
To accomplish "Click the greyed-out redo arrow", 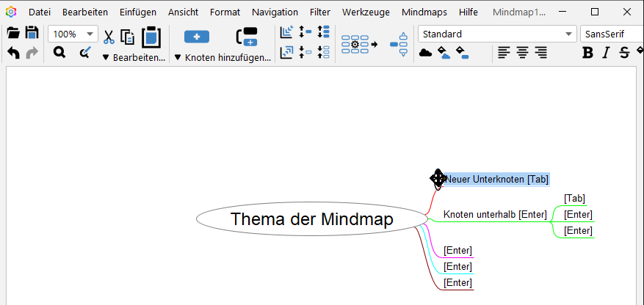I will tap(32, 53).
